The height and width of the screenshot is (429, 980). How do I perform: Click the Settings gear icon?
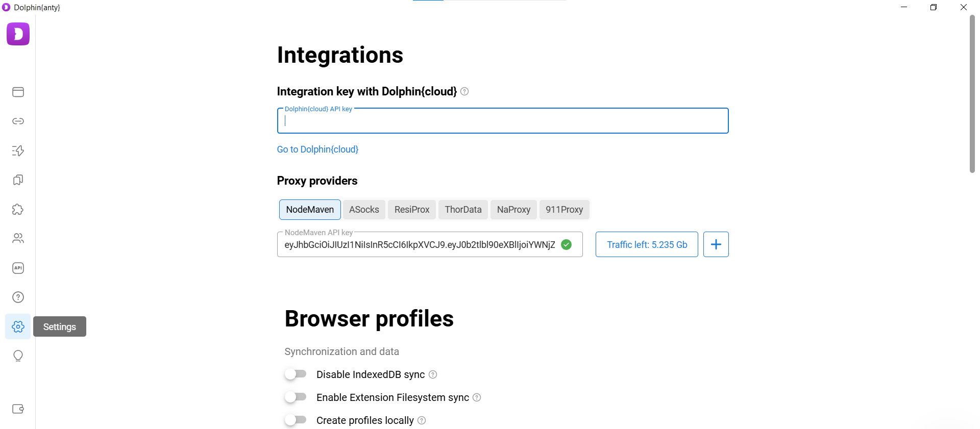[x=18, y=326]
